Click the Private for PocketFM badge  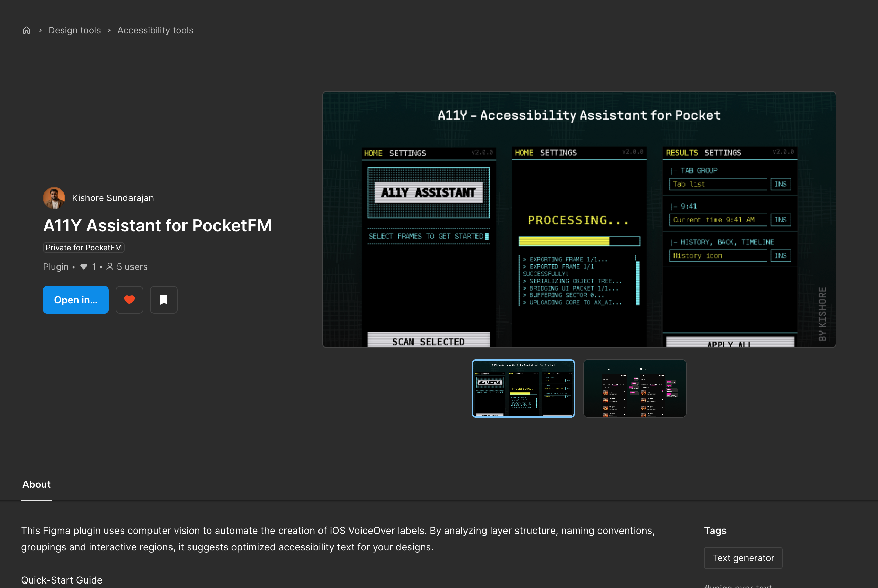click(x=84, y=248)
